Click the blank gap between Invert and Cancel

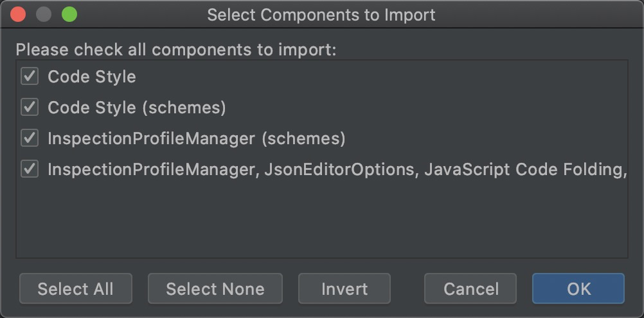[x=407, y=289]
